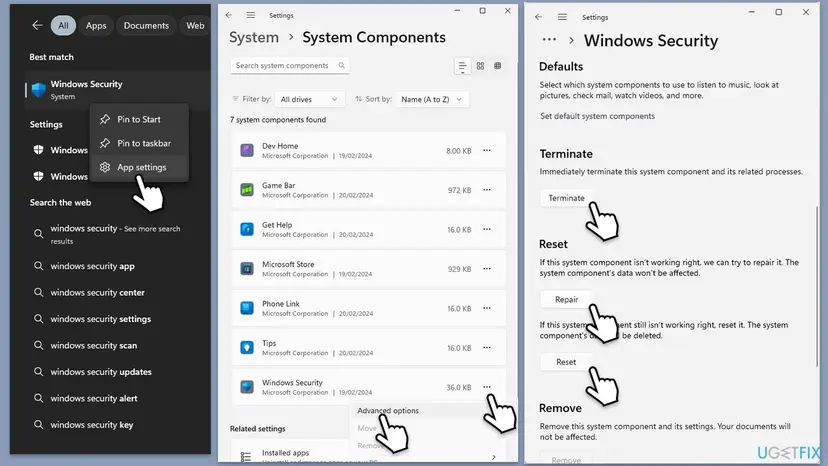Switch to the Documents search tab
The width and height of the screenshot is (828, 466).
(x=146, y=25)
